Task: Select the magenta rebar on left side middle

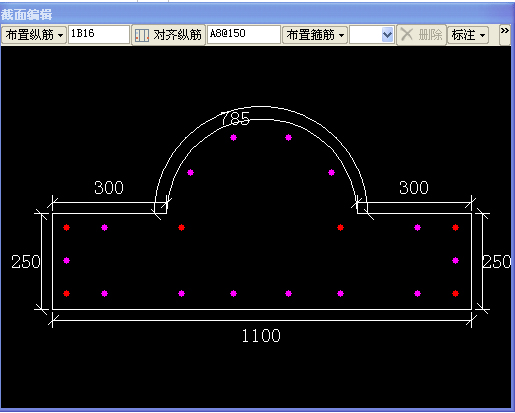Action: (x=66, y=260)
